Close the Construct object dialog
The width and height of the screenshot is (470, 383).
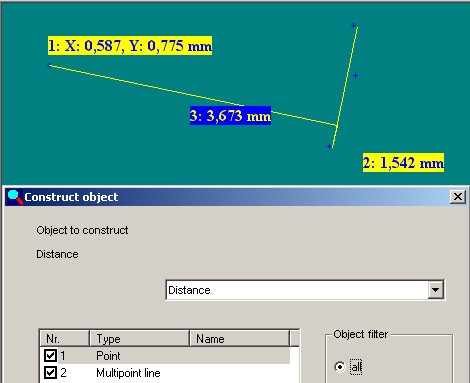(x=458, y=197)
